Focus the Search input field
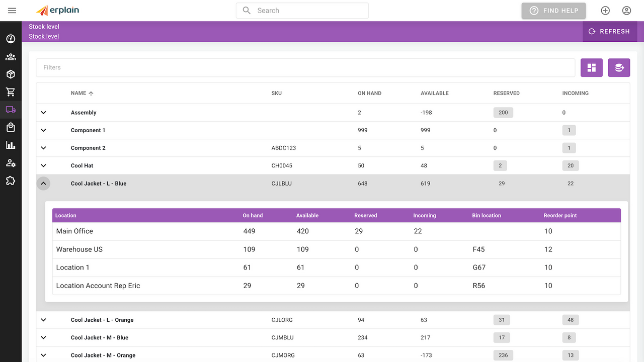Image resolution: width=644 pixels, height=362 pixels. pyautogui.click(x=302, y=11)
